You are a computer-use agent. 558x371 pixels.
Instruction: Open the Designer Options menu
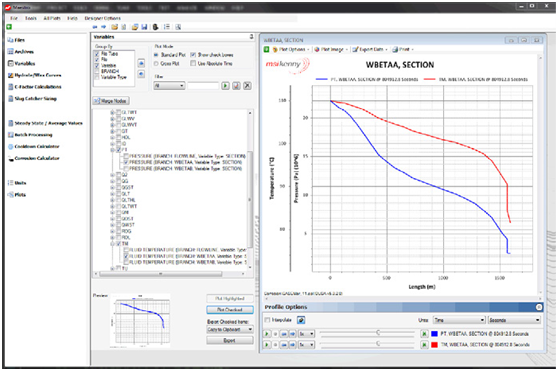[x=102, y=18]
